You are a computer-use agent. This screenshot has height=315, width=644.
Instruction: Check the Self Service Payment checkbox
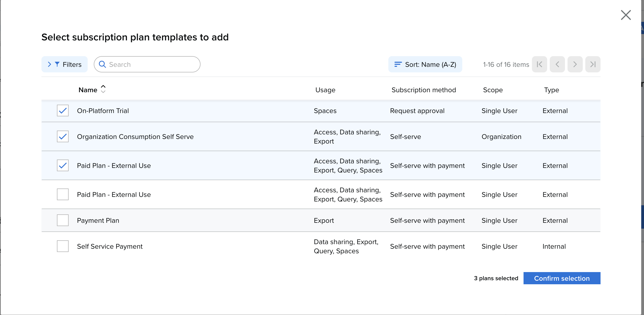pyautogui.click(x=63, y=246)
